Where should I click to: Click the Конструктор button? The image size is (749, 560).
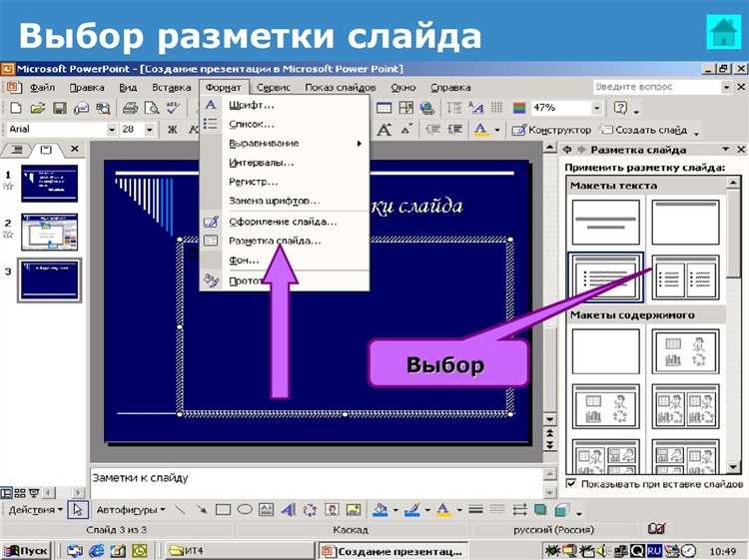pyautogui.click(x=551, y=130)
